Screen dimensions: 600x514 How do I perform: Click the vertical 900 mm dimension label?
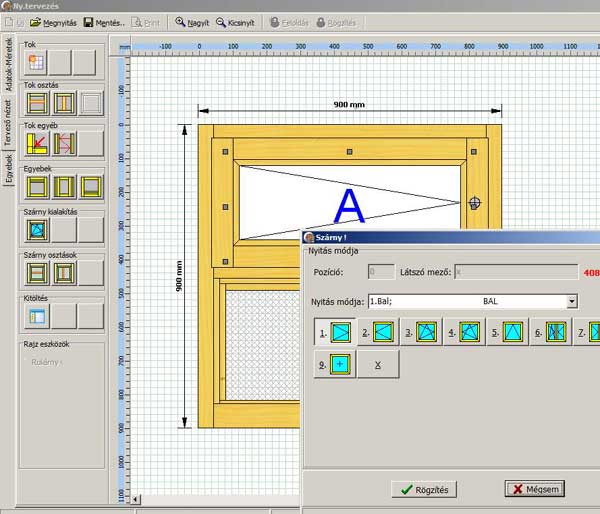[179, 276]
